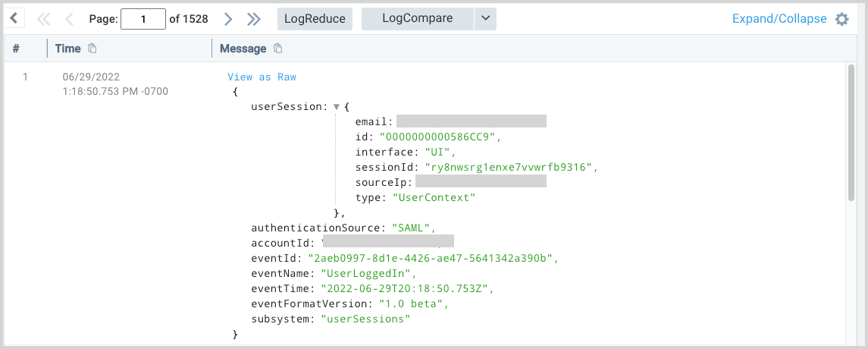The height and width of the screenshot is (349, 868).
Task: Click the copy icon beside Message header
Action: 278,49
